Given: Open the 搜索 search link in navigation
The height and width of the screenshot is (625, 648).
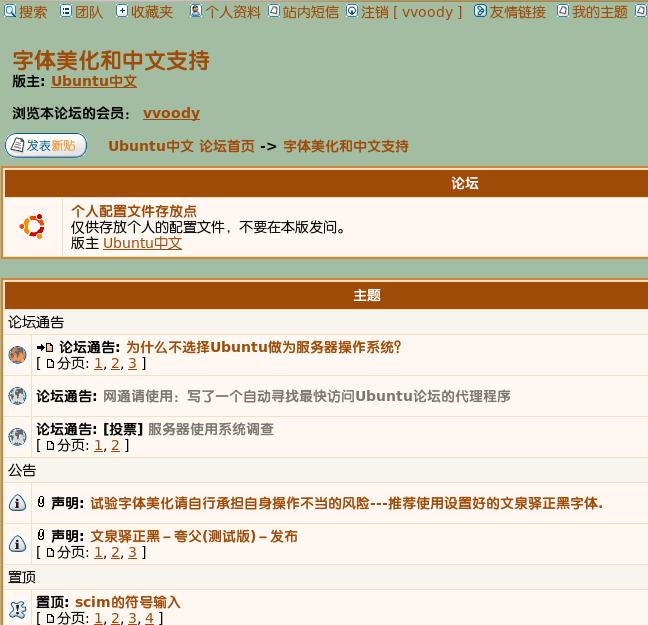Looking at the screenshot, I should pyautogui.click(x=33, y=12).
